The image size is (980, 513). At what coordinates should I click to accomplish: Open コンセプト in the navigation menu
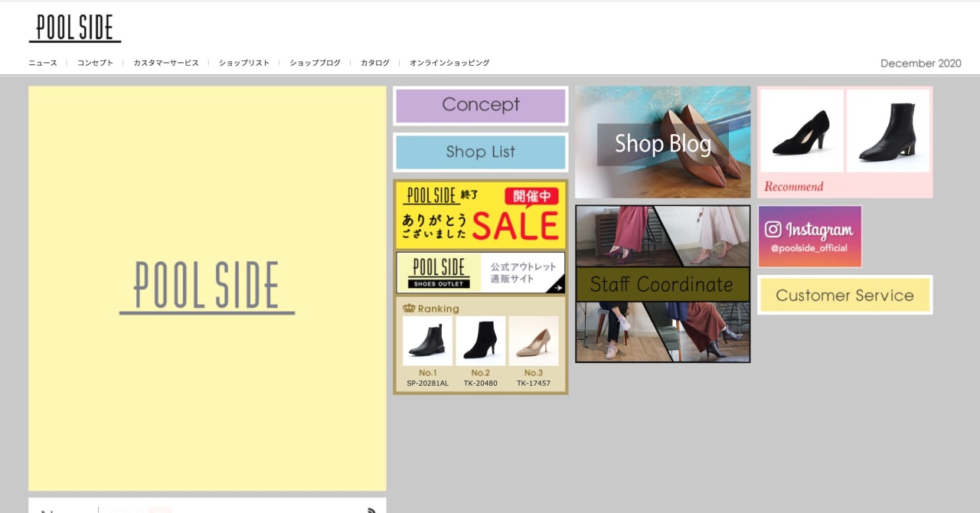pos(95,63)
